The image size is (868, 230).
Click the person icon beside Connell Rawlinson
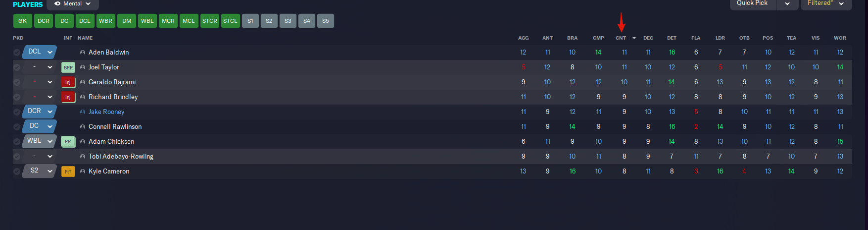pyautogui.click(x=83, y=127)
